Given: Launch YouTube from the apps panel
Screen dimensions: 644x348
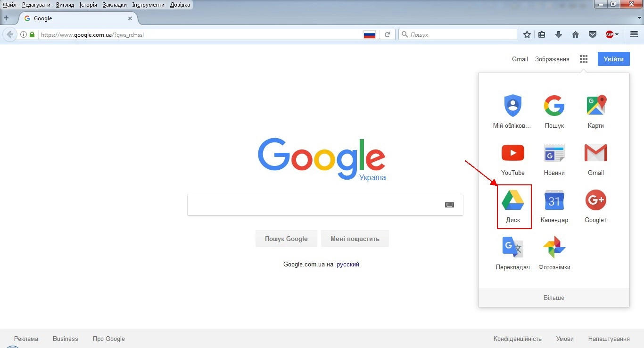Looking at the screenshot, I should (512, 158).
